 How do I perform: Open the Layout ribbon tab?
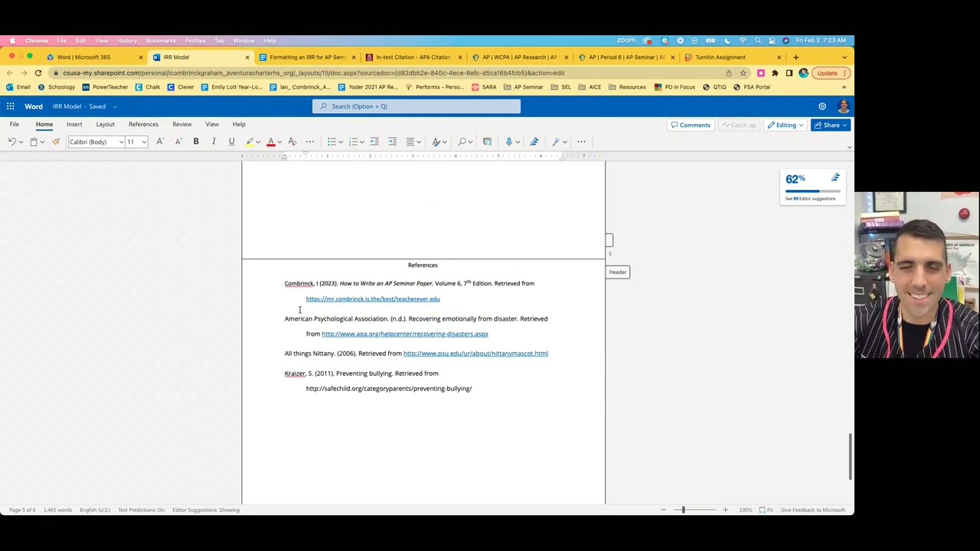pos(105,124)
